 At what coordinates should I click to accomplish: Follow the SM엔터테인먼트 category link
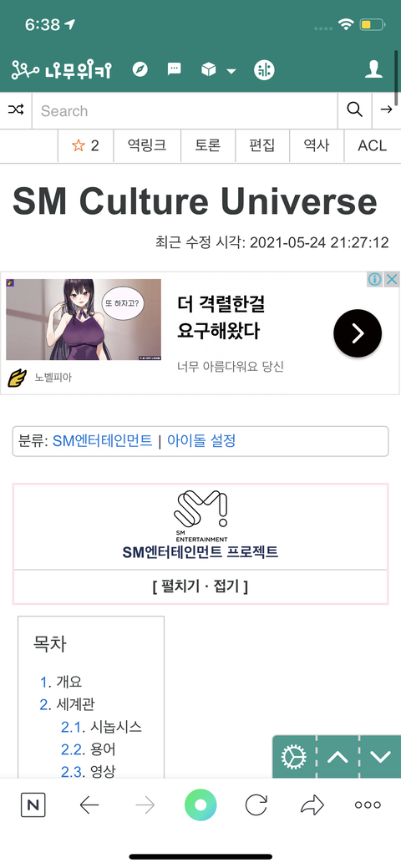[x=103, y=441]
